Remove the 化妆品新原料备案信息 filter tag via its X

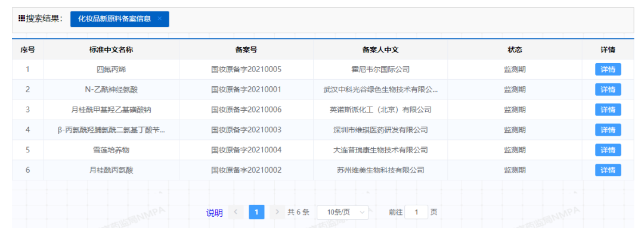click(x=160, y=19)
